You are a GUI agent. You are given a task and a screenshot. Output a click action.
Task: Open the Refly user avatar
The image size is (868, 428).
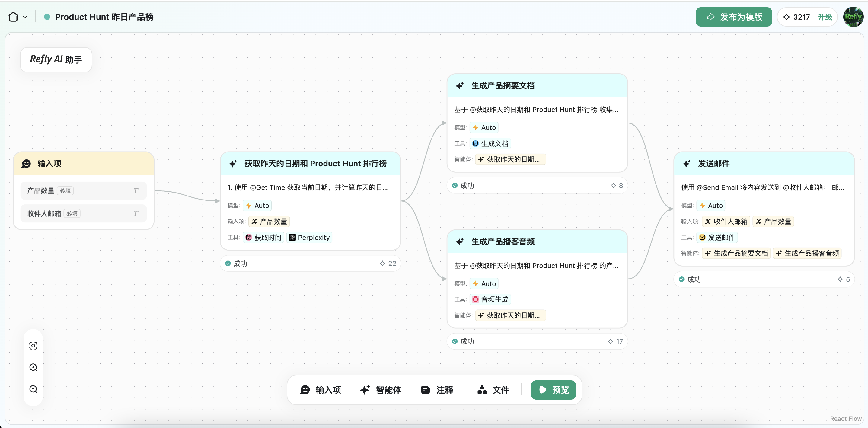(853, 17)
